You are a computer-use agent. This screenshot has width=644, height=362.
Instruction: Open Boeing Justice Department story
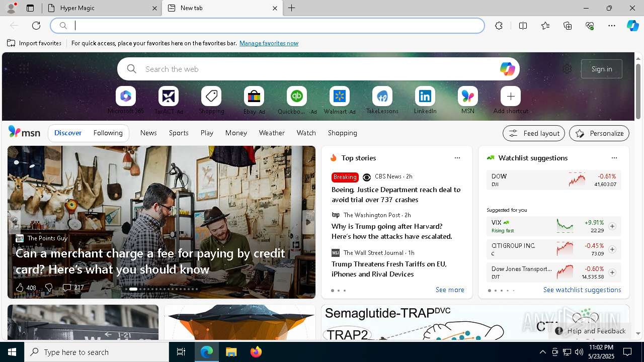[396, 195]
